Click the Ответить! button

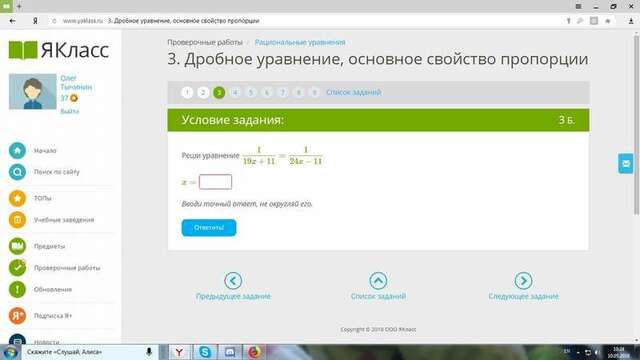pyautogui.click(x=209, y=228)
